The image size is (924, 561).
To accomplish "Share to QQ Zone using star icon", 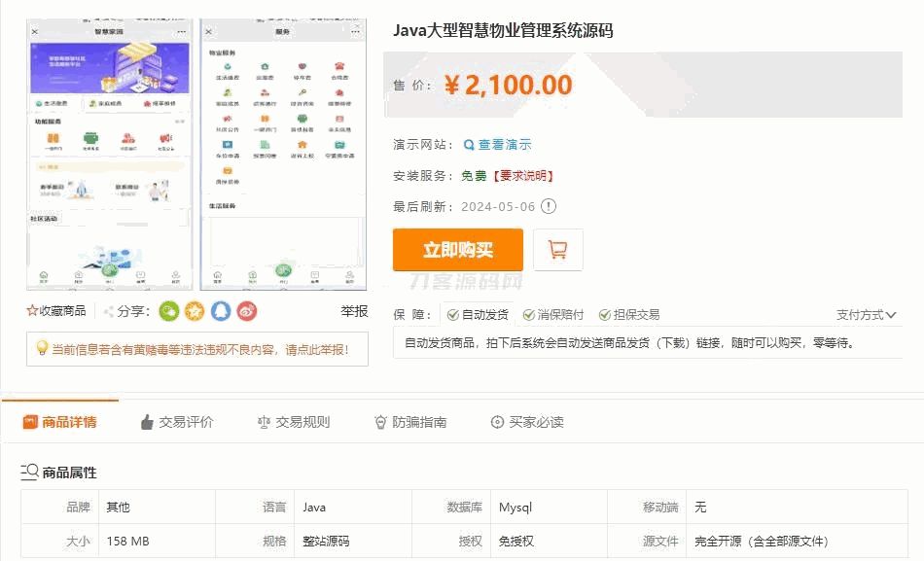I will coord(195,311).
